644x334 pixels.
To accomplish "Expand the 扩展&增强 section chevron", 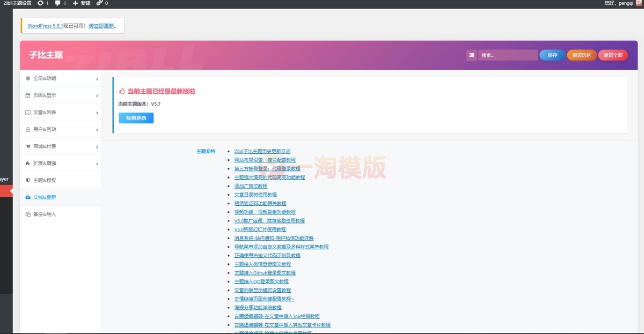I will tap(98, 164).
